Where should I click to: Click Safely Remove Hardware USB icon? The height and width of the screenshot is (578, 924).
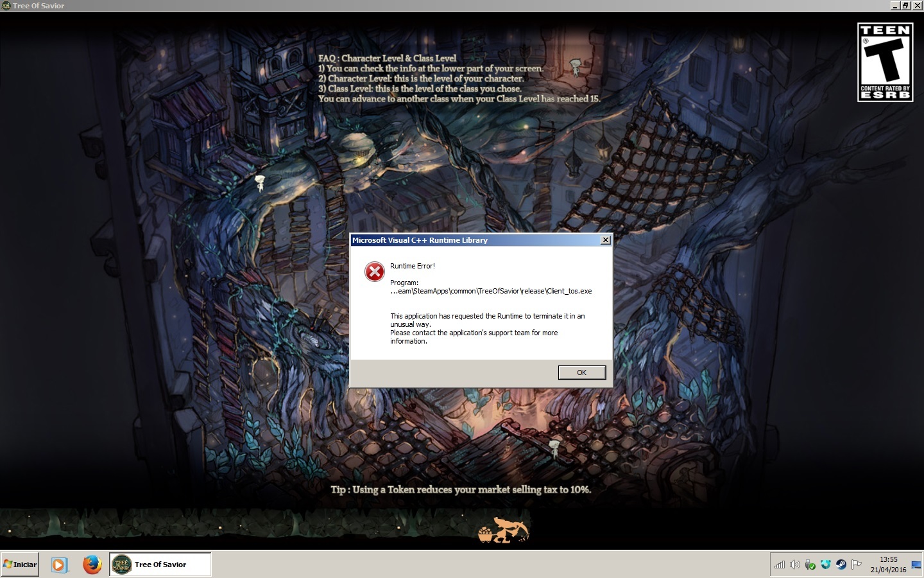(810, 565)
